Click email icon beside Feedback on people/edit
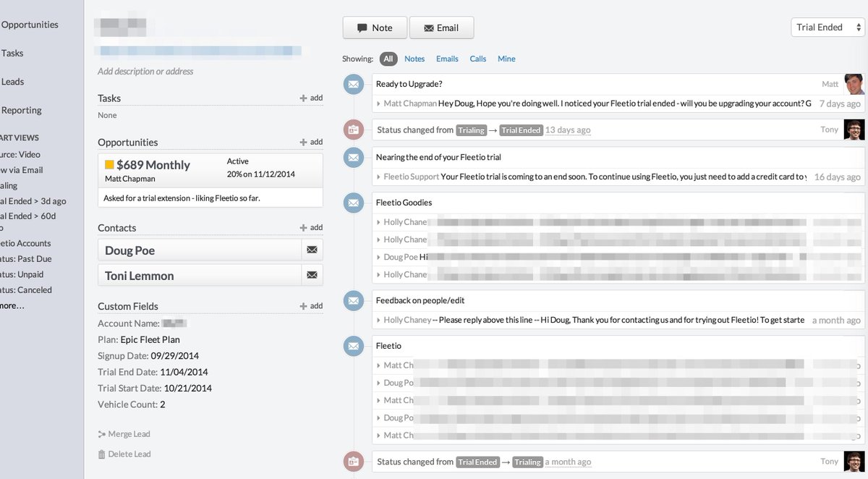This screenshot has width=868, height=479. [353, 300]
